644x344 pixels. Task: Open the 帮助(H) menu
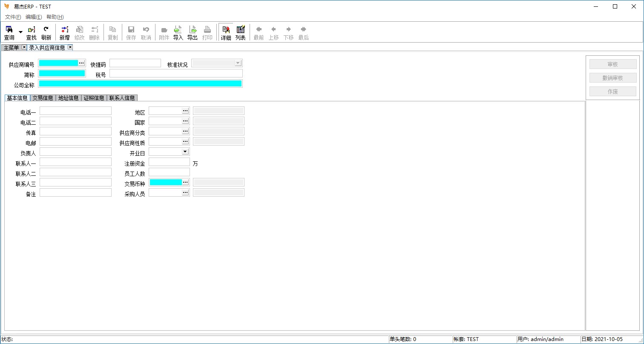coord(55,17)
